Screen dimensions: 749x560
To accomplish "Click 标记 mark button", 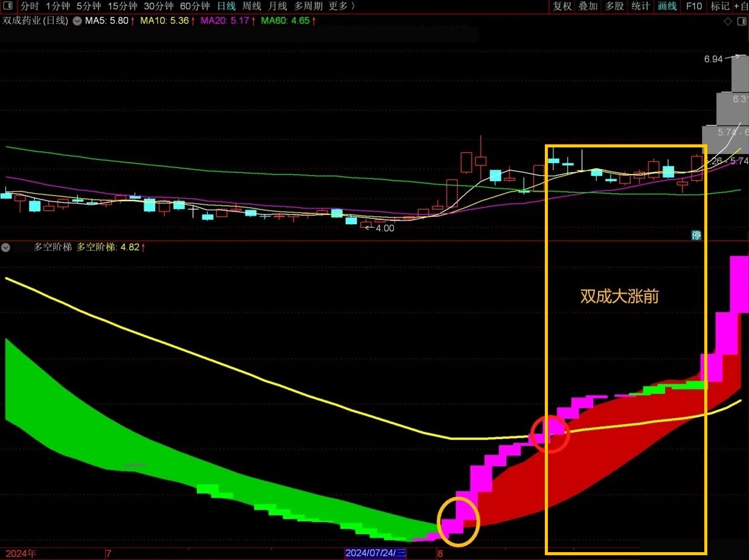I will [x=720, y=6].
